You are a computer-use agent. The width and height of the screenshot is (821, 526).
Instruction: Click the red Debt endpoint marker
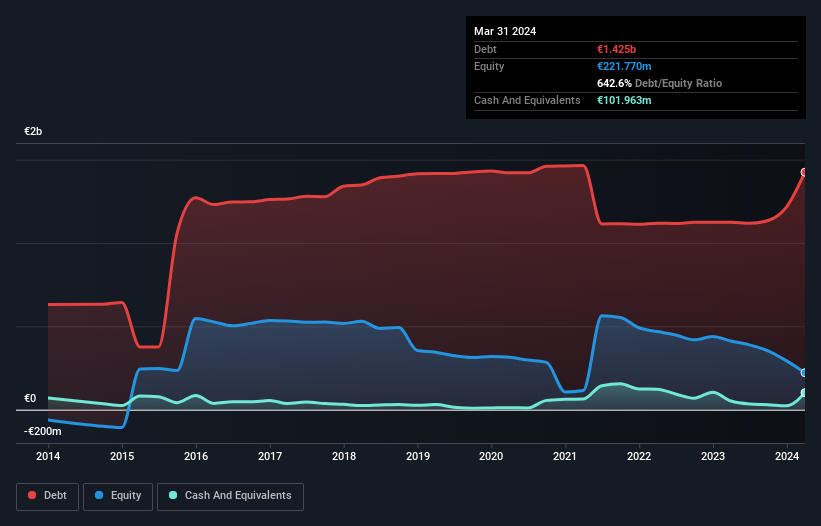click(x=804, y=172)
